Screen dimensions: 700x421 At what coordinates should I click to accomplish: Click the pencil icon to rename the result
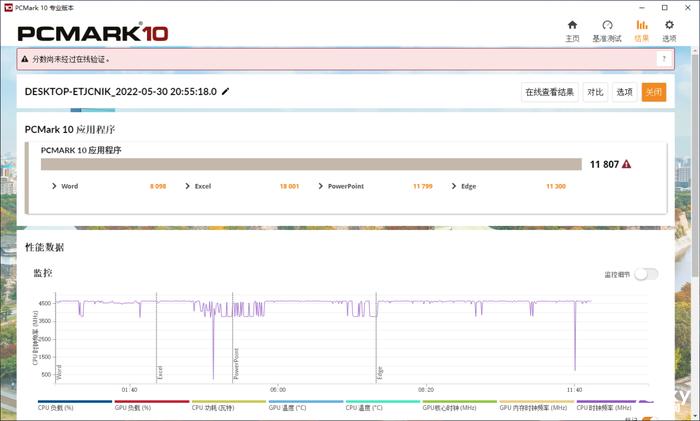coord(225,92)
